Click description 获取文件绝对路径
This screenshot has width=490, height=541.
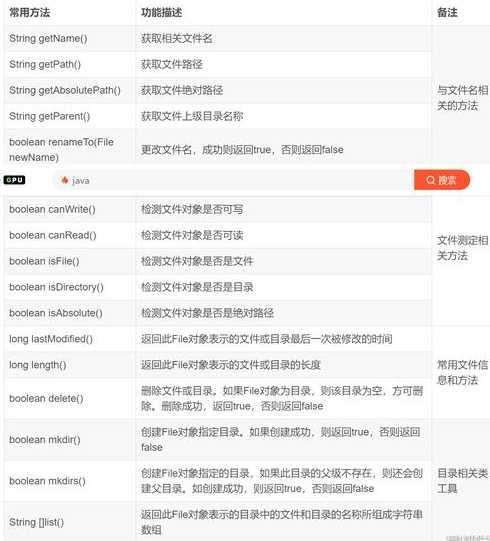[x=182, y=90]
